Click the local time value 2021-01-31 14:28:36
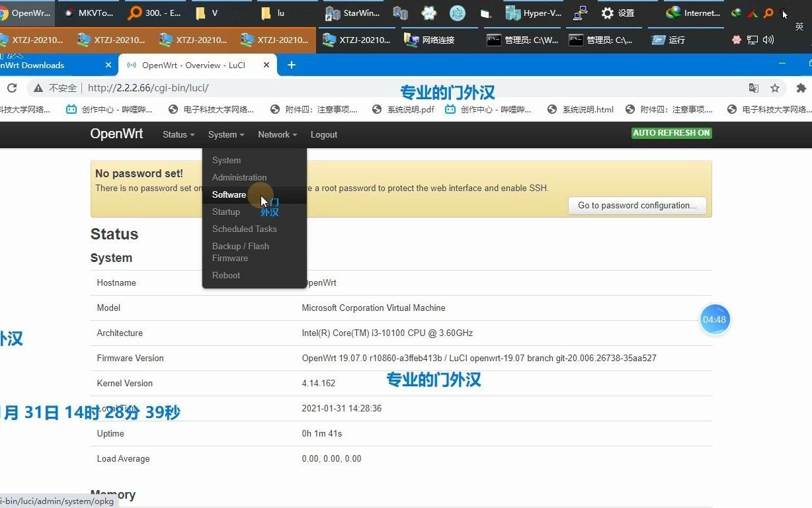812x508 pixels. 342,408
